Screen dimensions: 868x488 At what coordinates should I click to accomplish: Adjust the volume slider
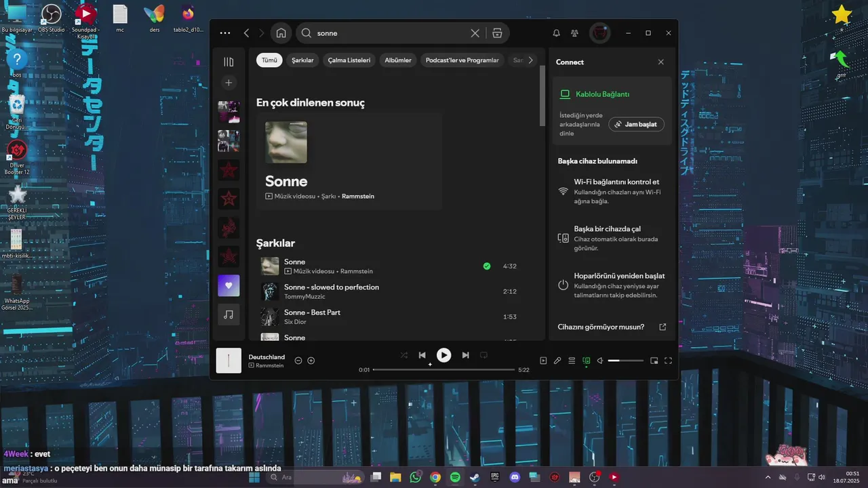click(x=625, y=361)
